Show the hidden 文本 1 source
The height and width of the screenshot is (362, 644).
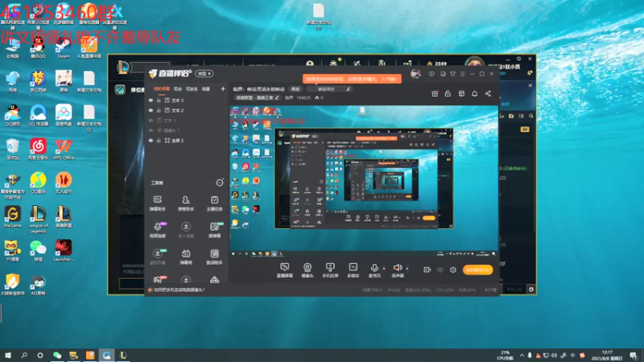tap(151, 120)
